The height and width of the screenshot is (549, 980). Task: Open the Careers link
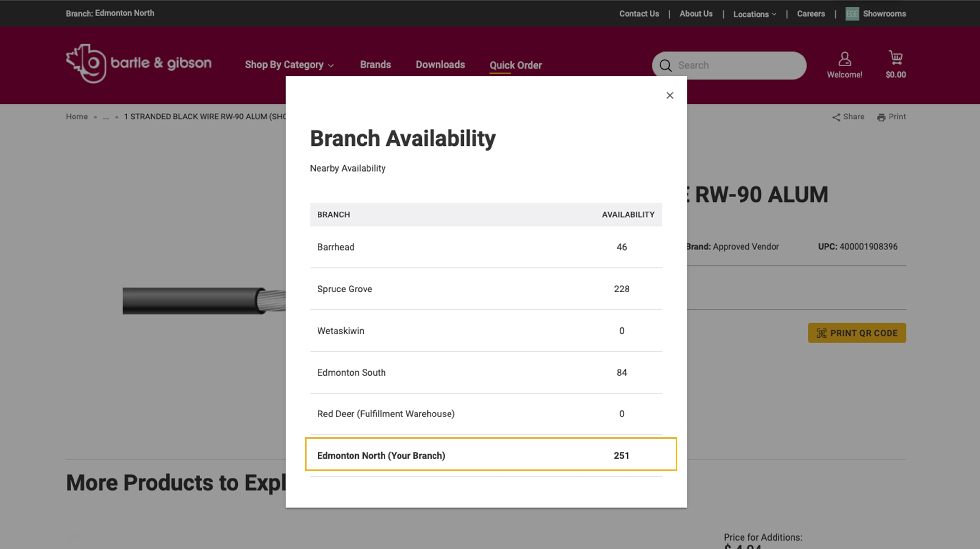click(x=811, y=14)
